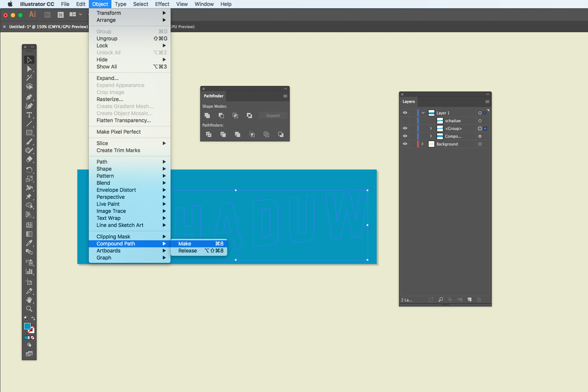
Task: Click schaduw layer thumbnail
Action: tap(440, 121)
